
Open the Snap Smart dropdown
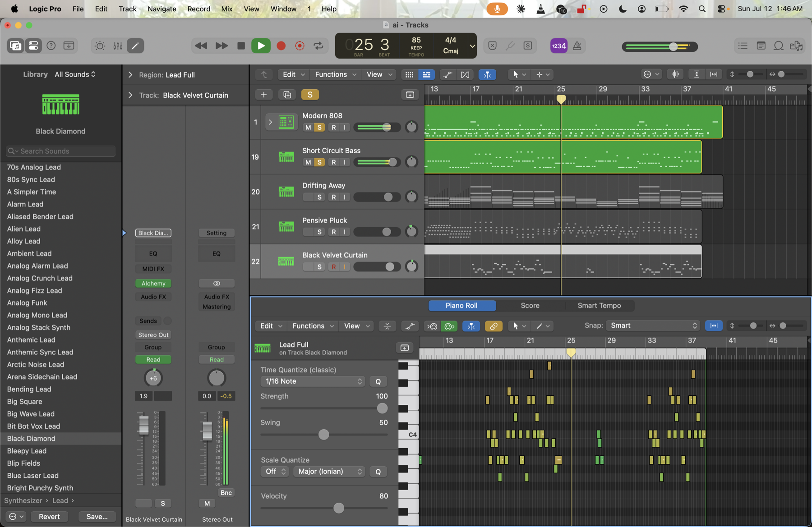click(x=652, y=325)
